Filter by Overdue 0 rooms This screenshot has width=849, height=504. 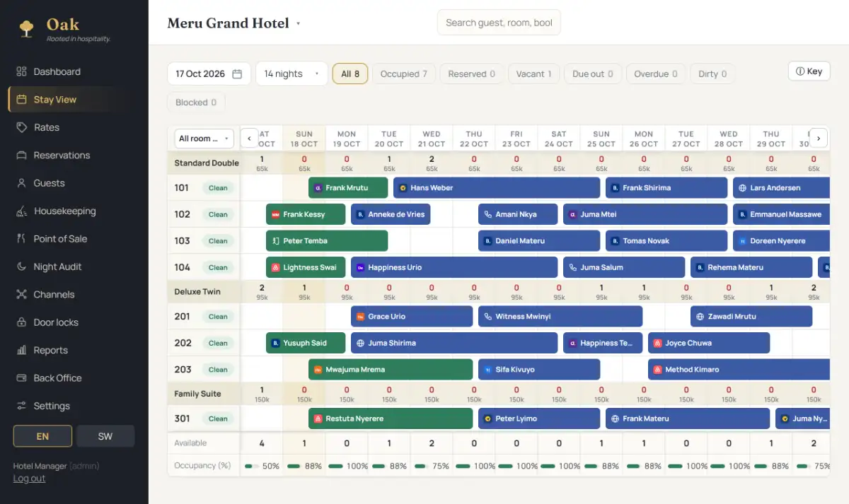pos(656,74)
